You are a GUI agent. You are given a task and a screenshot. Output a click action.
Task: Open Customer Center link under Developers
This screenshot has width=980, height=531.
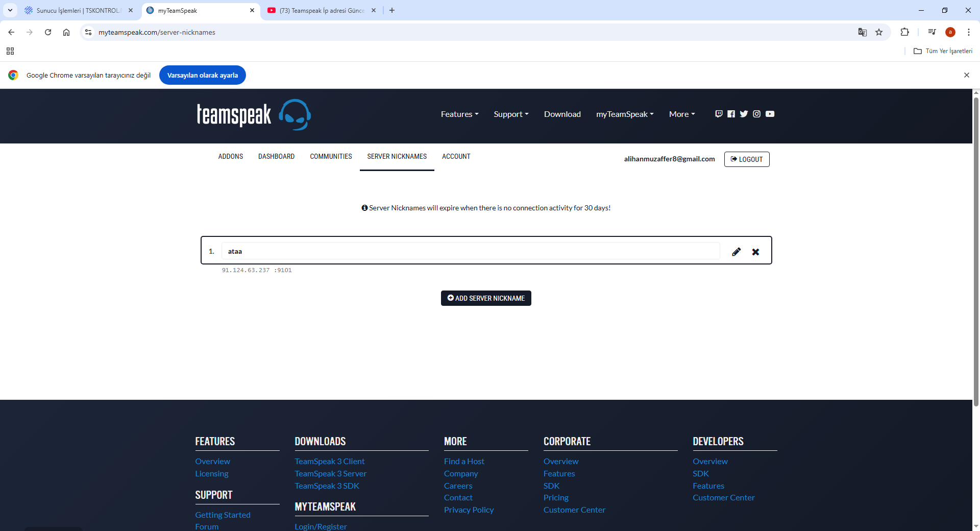(x=724, y=498)
